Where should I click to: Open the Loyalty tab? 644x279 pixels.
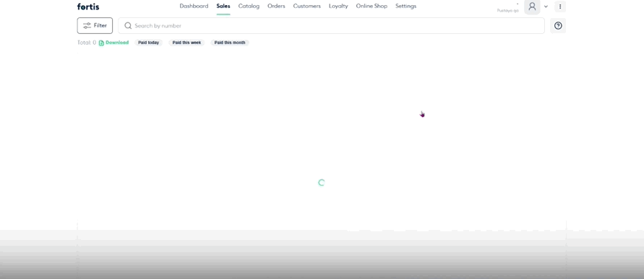coord(338,7)
